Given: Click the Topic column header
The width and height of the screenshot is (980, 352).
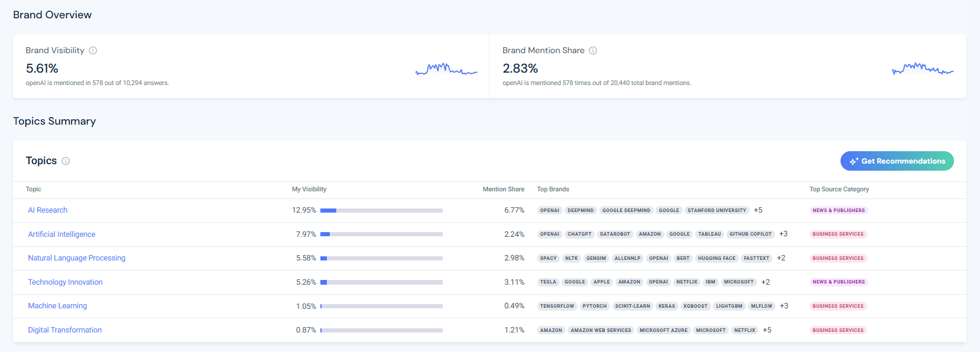Looking at the screenshot, I should [x=33, y=190].
